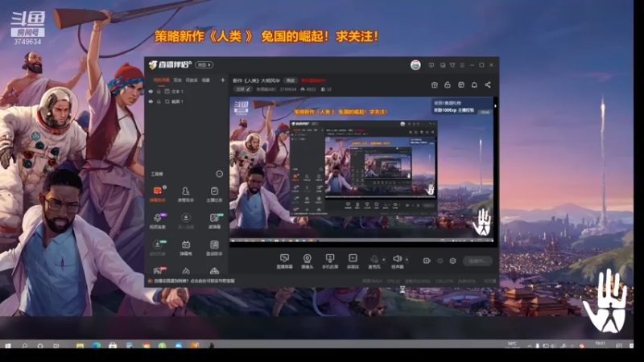Click the plus icon to add a source
The height and width of the screenshot is (362, 644).
pos(223,80)
